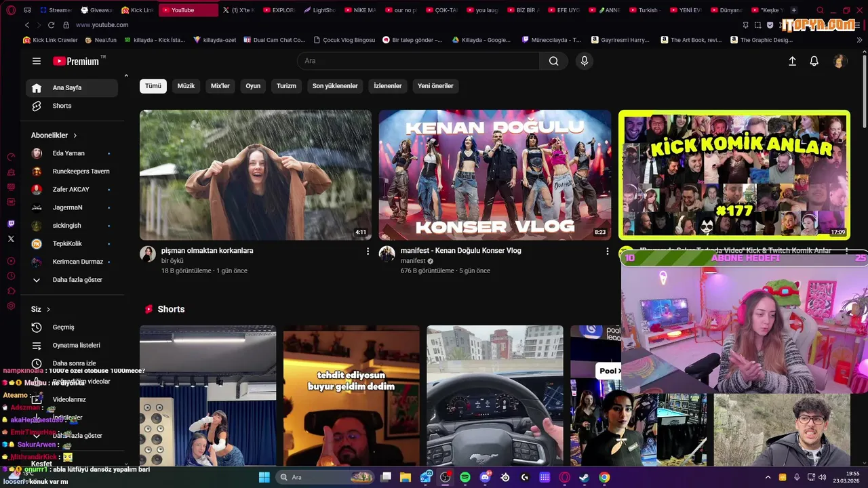
Task: Open the Dual Cam Chat bookmark
Action: click(275, 40)
